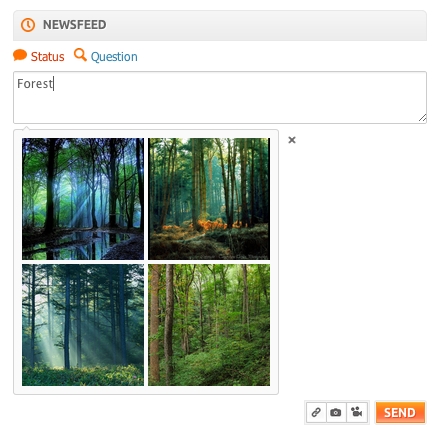Select the pine forest with sunbeams thumbnail

point(83,325)
